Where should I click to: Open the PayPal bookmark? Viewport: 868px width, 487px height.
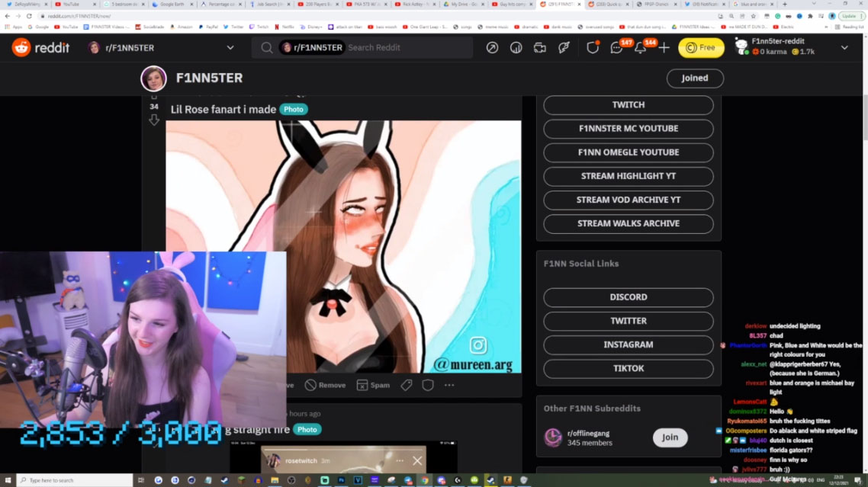[x=209, y=27]
